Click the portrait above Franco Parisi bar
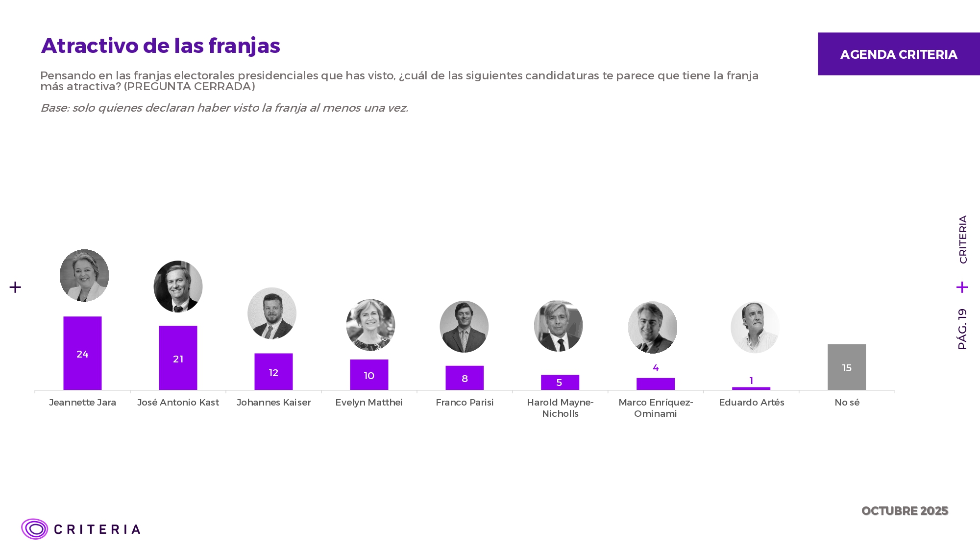Image resolution: width=980 pixels, height=551 pixels. click(464, 327)
